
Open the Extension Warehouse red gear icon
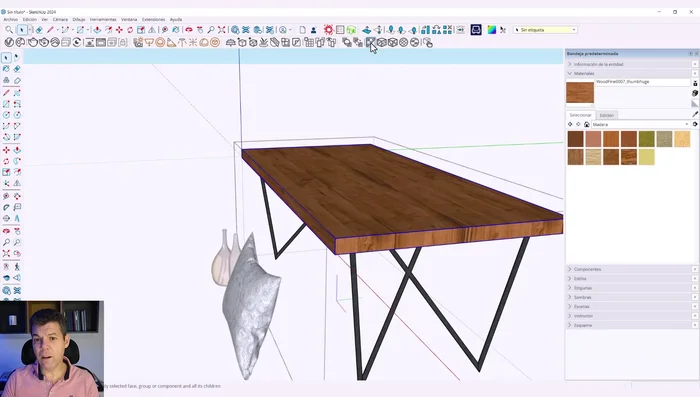(x=329, y=30)
